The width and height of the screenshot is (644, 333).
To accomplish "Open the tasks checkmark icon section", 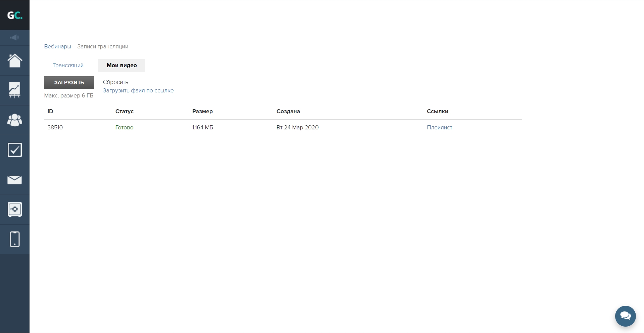I will tap(15, 150).
